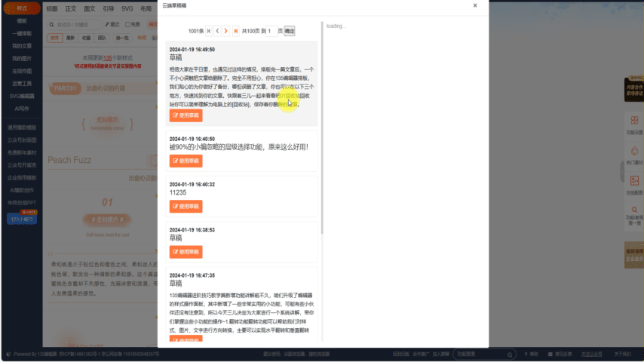Use the draft titled 11235
Viewport: 644px width, 362px height.
point(186,207)
